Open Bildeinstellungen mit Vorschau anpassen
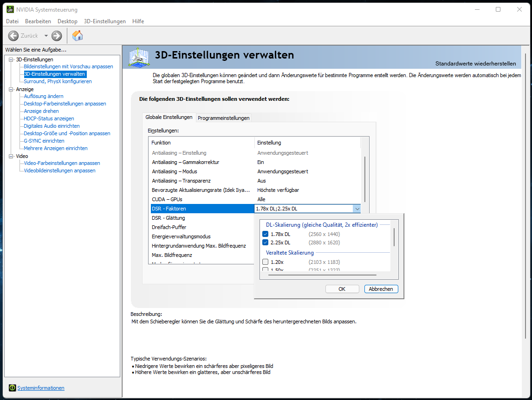Screen dimensions: 532x400 pyautogui.click(x=69, y=66)
